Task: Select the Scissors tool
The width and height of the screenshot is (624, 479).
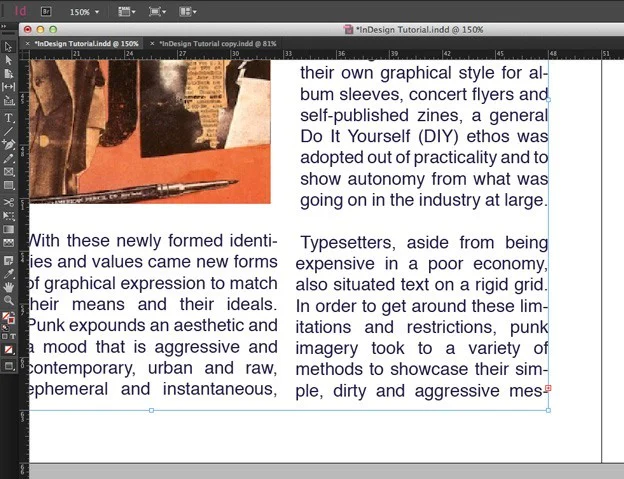Action: tap(8, 203)
